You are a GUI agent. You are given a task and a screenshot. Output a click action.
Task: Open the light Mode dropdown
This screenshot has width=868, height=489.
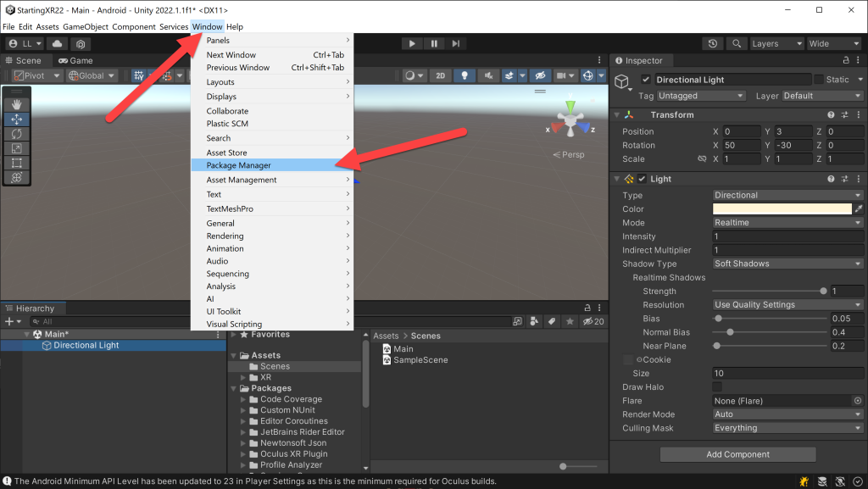[x=787, y=222]
